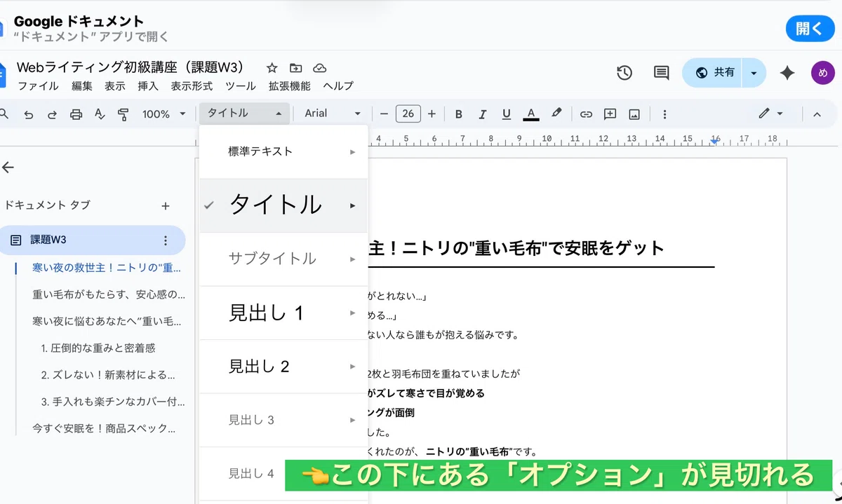
Task: Open the comments icon
Action: [x=661, y=72]
